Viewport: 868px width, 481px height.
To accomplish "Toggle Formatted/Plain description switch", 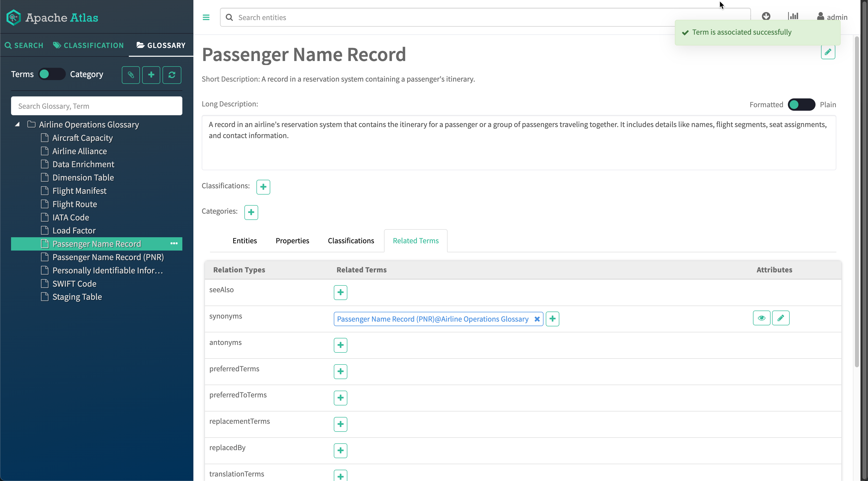I will (x=801, y=105).
